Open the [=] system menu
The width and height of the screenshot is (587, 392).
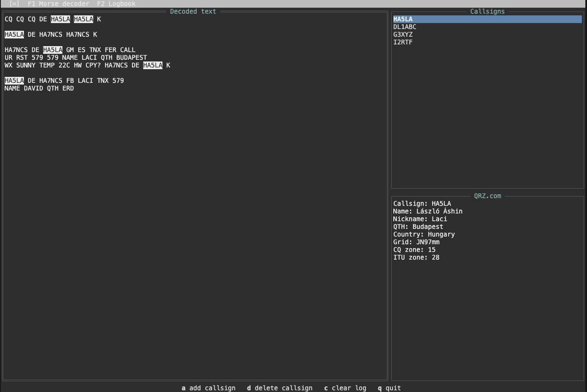pyautogui.click(x=14, y=4)
